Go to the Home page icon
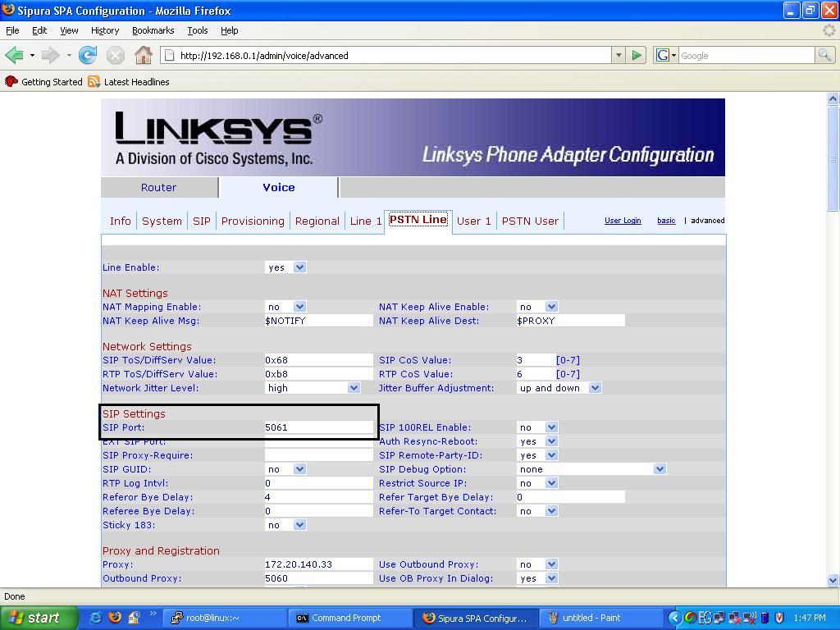The height and width of the screenshot is (630, 840). 143,55
